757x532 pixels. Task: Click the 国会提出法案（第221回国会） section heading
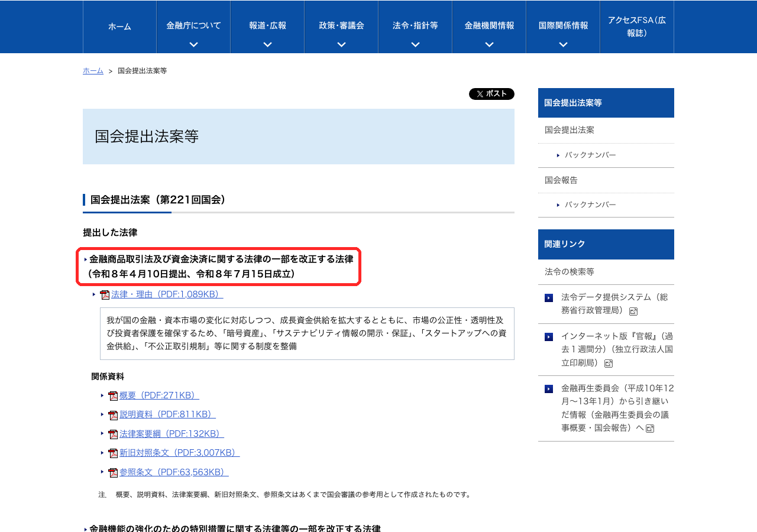point(158,200)
